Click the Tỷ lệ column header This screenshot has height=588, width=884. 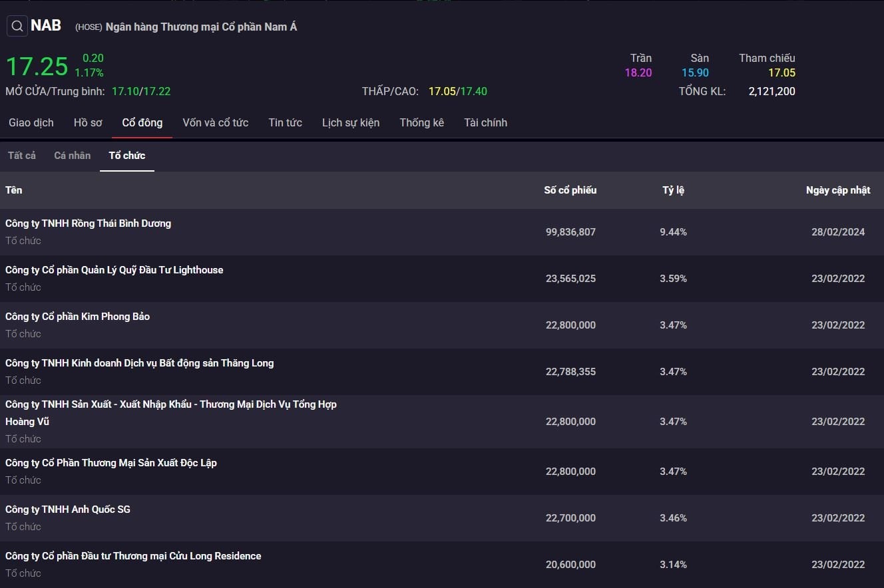[x=673, y=190]
